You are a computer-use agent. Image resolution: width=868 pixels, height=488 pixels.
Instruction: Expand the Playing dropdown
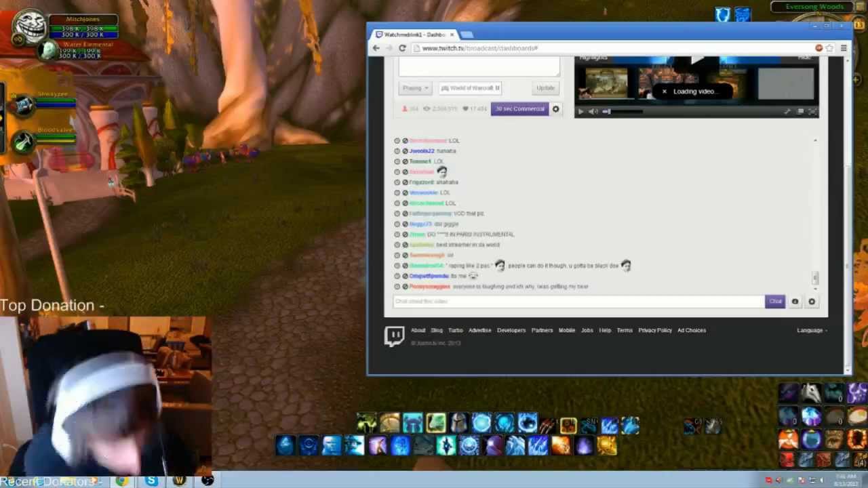point(415,88)
